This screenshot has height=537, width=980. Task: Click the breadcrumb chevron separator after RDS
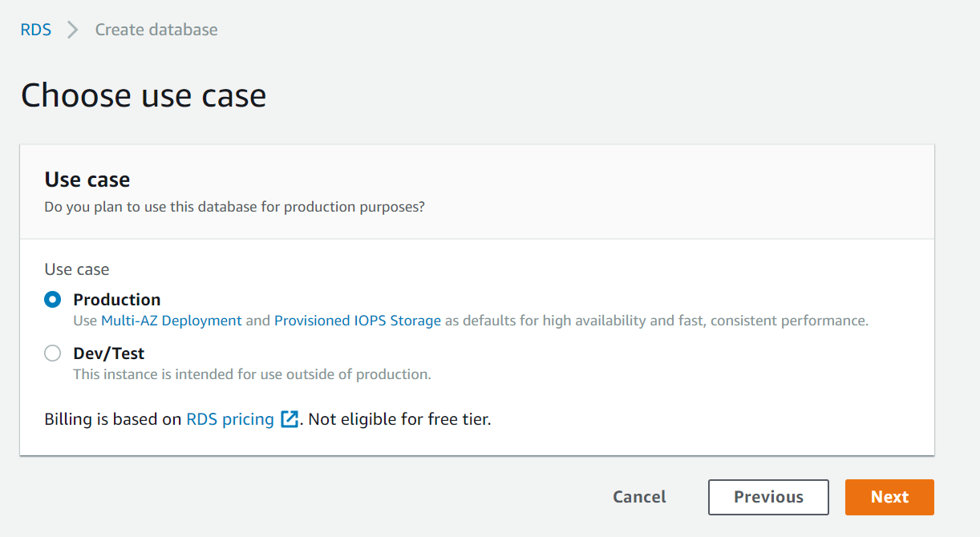[x=73, y=30]
